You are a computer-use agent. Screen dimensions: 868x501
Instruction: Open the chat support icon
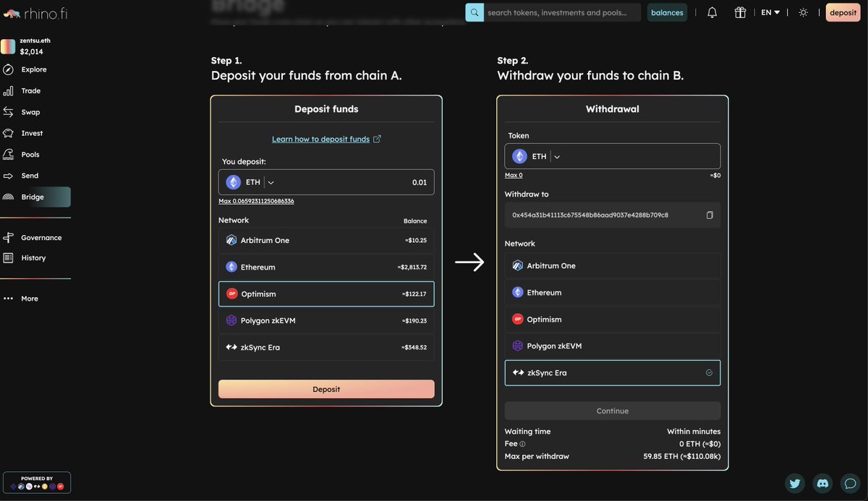point(850,483)
